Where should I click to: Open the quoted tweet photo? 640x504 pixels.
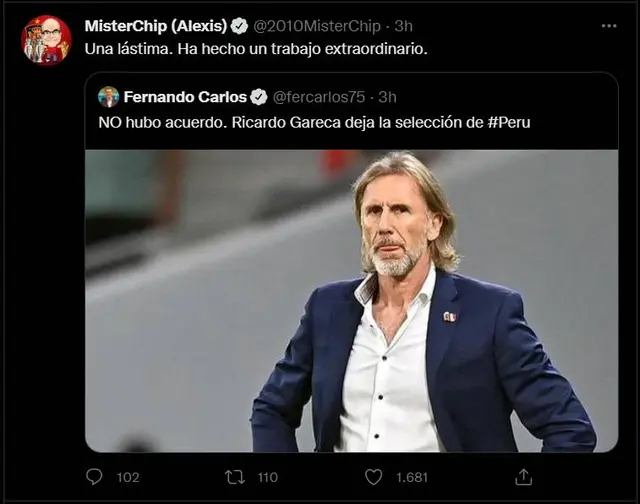[350, 300]
